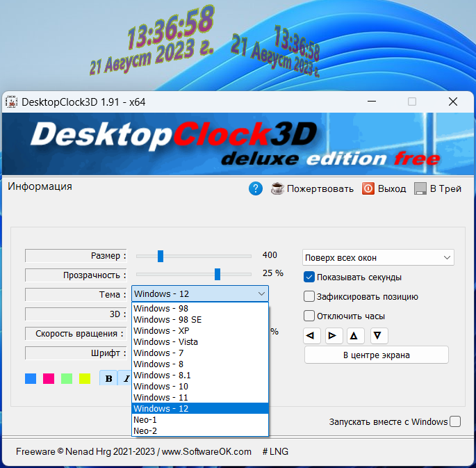Pick the light green color swatch
The width and height of the screenshot is (476, 468).
[67, 378]
